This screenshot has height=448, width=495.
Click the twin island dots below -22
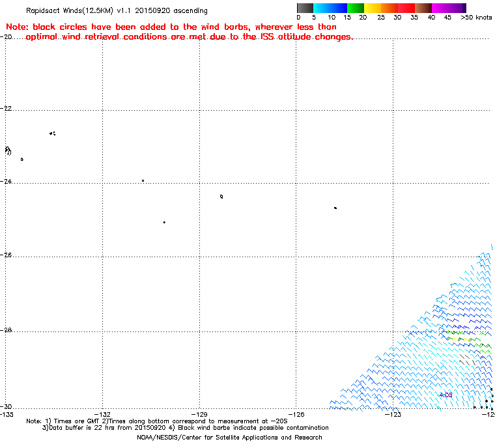(x=52, y=133)
